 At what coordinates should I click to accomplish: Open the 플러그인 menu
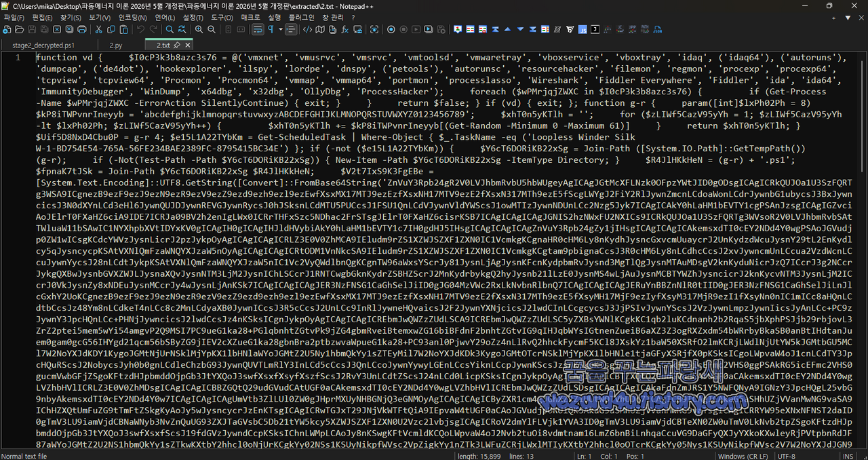(302, 17)
